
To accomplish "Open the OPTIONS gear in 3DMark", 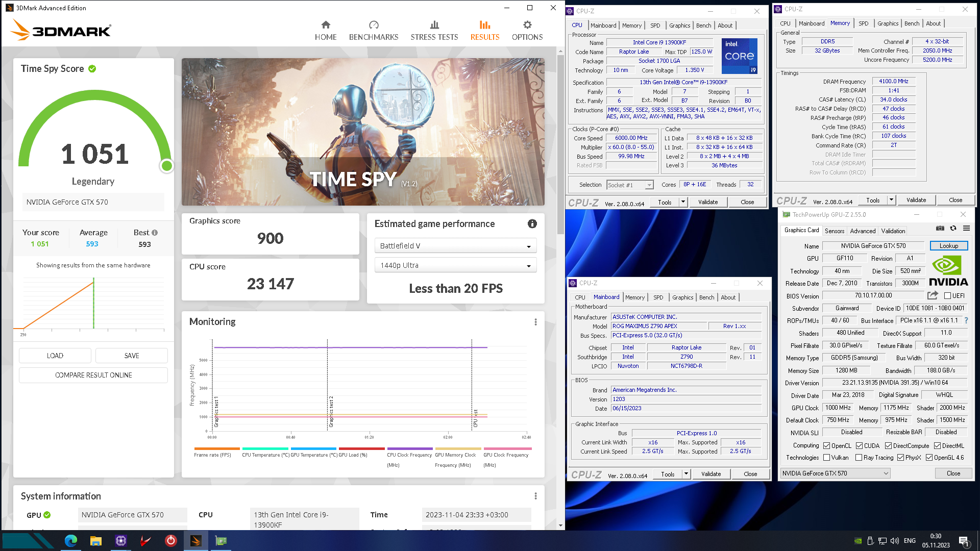I will [527, 31].
